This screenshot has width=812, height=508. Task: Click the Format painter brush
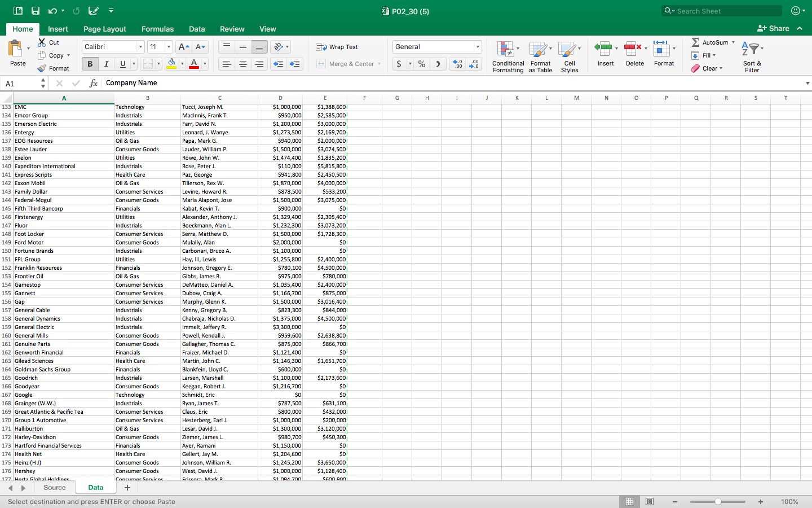[x=42, y=68]
